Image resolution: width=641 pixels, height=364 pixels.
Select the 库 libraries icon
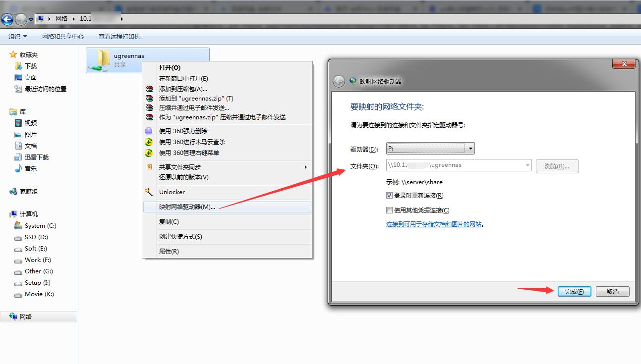coord(13,111)
